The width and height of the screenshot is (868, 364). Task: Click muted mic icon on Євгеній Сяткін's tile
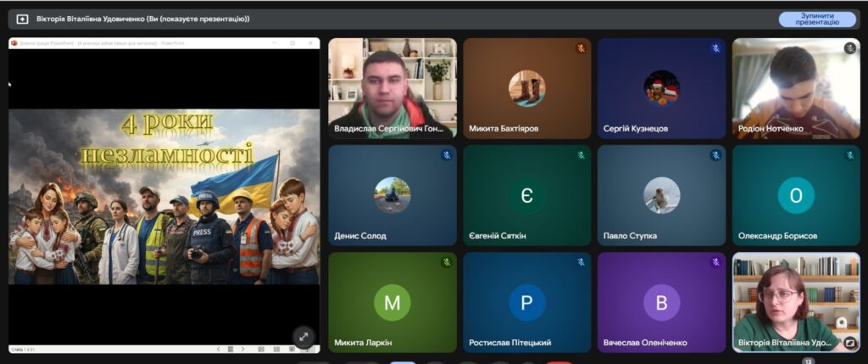581,155
